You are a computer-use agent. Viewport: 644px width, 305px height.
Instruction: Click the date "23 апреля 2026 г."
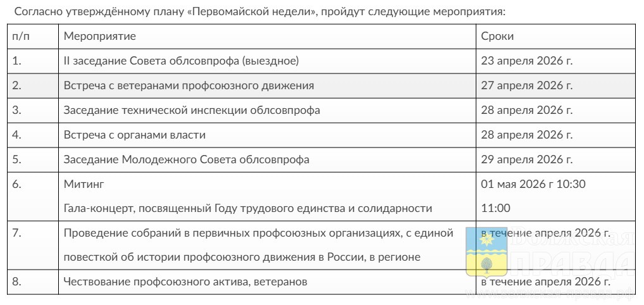(x=527, y=61)
